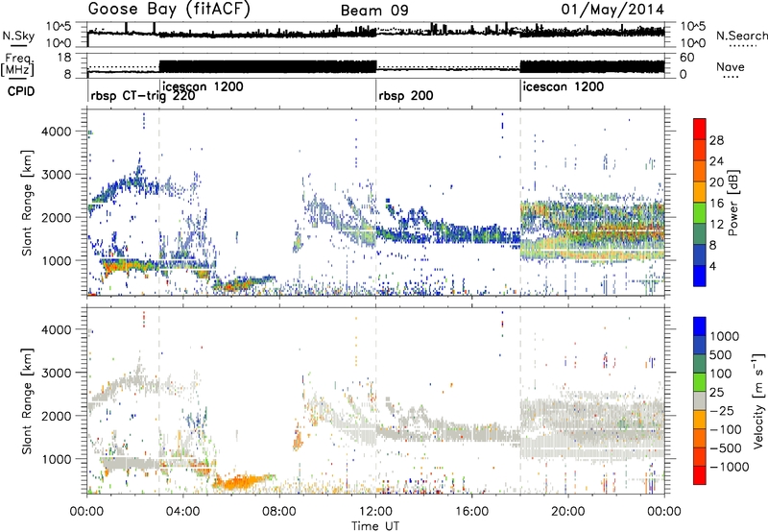Click the '60' tick on the Nave axis
The image size is (768, 532).
coord(687,58)
